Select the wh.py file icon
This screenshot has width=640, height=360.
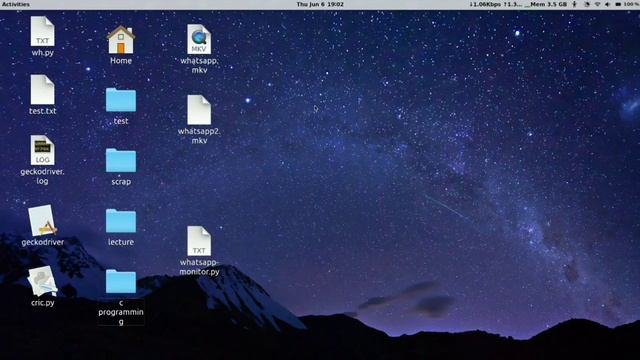tap(42, 31)
